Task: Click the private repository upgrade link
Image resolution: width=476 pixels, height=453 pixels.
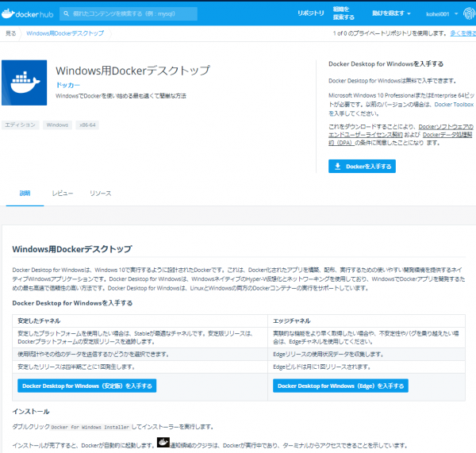Action: tap(463, 33)
